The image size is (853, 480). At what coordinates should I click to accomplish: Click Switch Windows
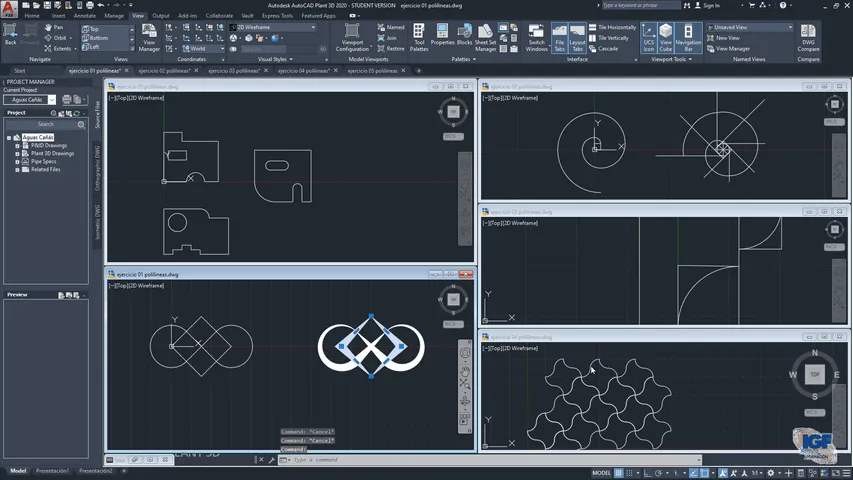[536, 38]
